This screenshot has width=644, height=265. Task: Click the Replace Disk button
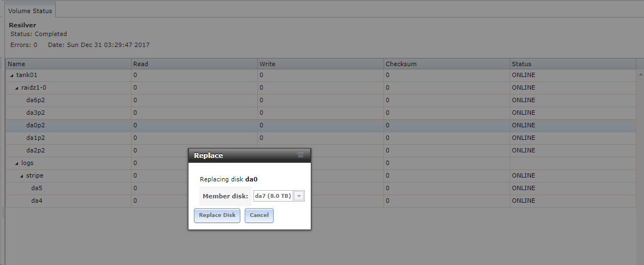(x=217, y=215)
